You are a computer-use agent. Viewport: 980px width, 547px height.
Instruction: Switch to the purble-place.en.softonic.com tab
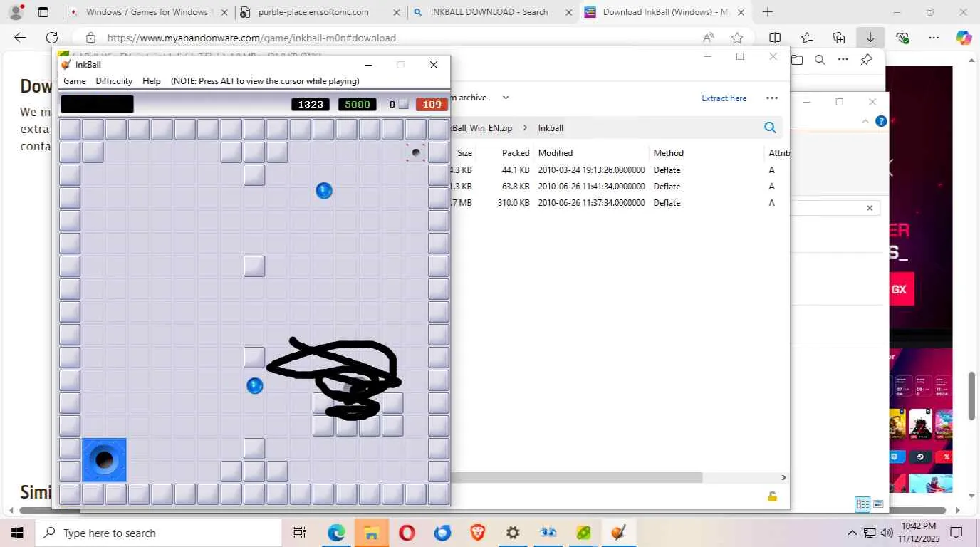pyautogui.click(x=320, y=12)
